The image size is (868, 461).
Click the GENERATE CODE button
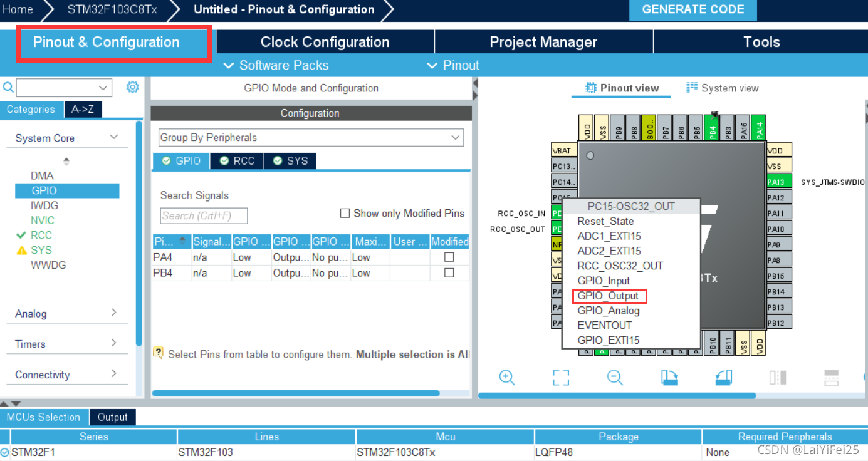point(693,9)
